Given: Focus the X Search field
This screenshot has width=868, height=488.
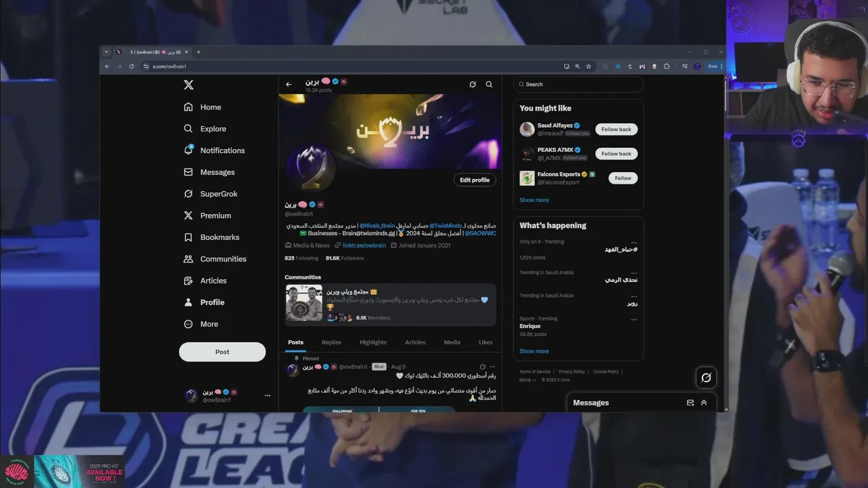Looking at the screenshot, I should click(x=578, y=84).
